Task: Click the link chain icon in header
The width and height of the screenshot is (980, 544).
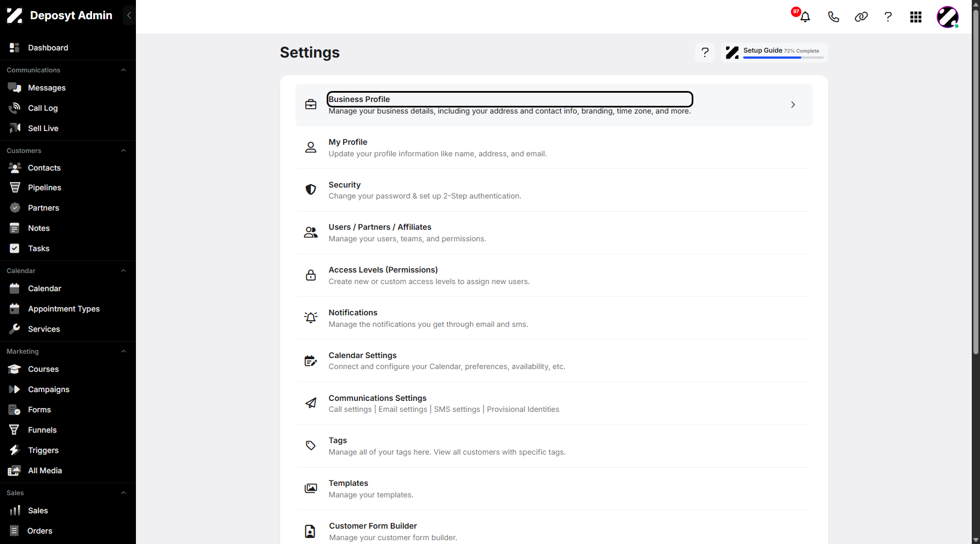Action: coord(861,16)
